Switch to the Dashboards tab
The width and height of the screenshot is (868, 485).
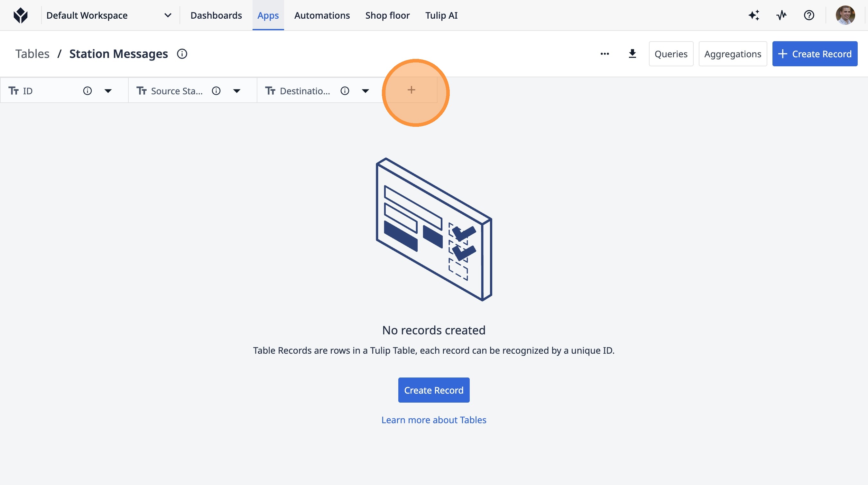(x=216, y=15)
